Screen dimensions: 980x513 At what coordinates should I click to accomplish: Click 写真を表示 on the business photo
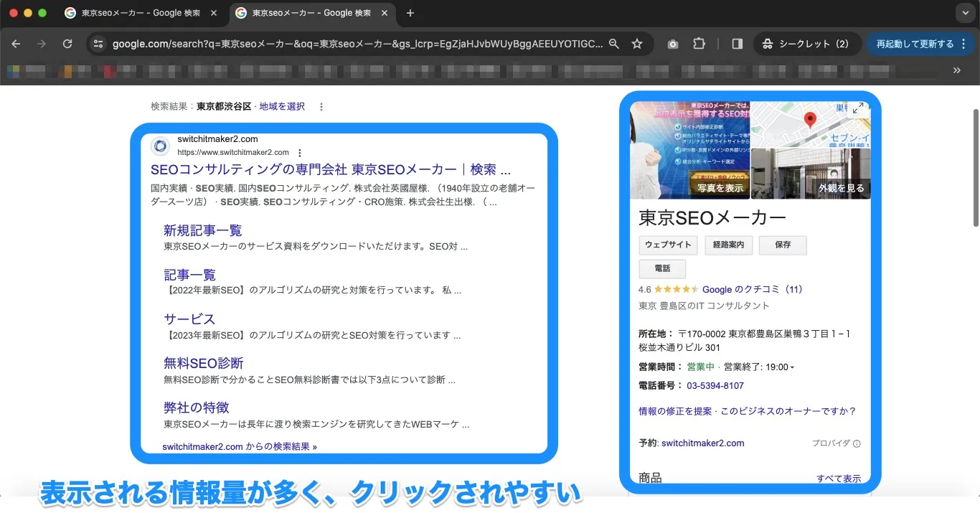[720, 188]
